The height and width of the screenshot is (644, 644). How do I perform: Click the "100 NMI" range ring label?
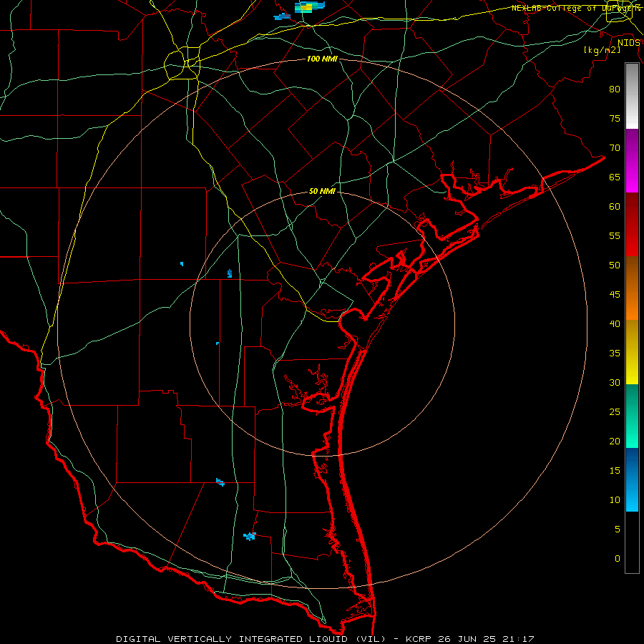click(322, 59)
